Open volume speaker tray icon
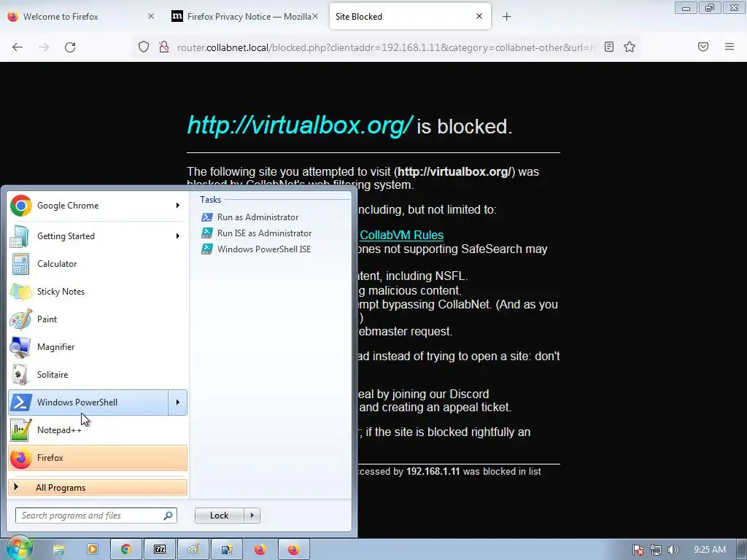 pos(673,550)
